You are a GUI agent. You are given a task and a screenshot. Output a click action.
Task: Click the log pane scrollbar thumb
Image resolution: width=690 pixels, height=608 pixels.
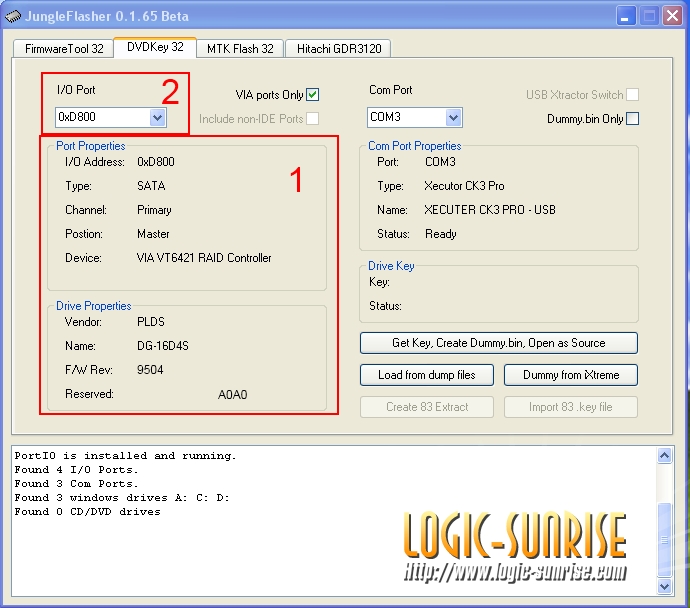pos(664,540)
